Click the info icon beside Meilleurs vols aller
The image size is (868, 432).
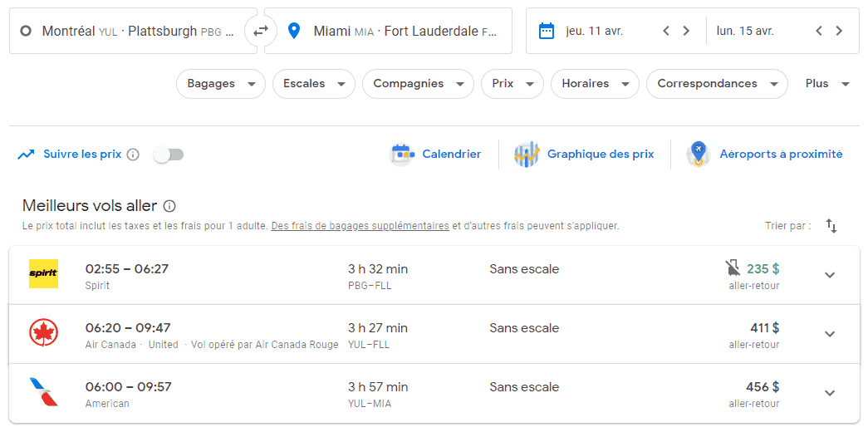pos(169,206)
